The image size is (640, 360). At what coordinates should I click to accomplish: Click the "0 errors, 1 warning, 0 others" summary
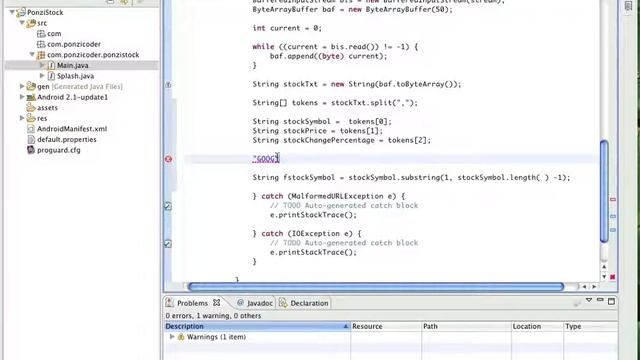click(213, 316)
